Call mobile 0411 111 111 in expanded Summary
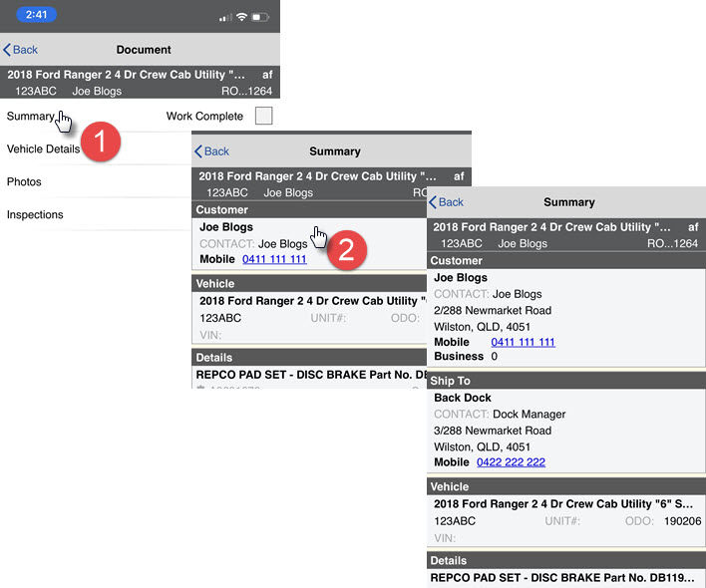 click(x=523, y=342)
